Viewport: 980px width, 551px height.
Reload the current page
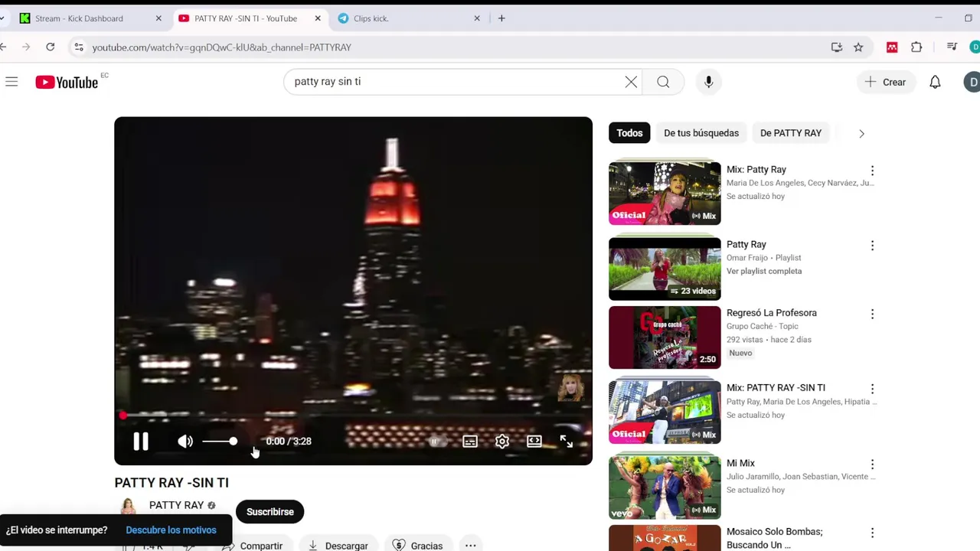(51, 47)
